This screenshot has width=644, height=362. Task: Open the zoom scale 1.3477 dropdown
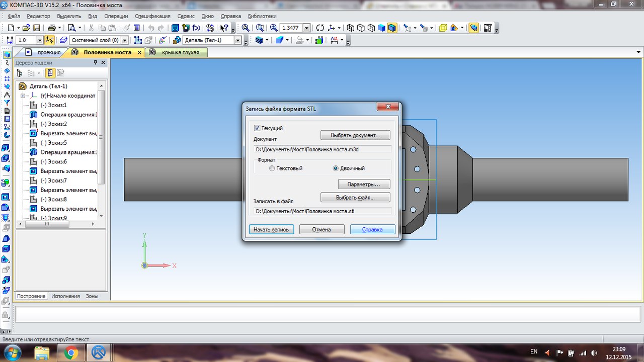pos(306,28)
